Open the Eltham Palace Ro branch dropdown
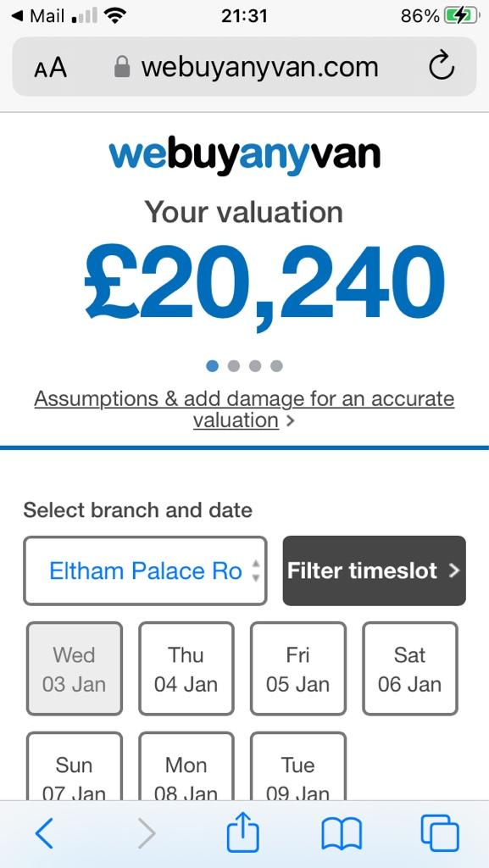This screenshot has width=489, height=868. pos(145,570)
